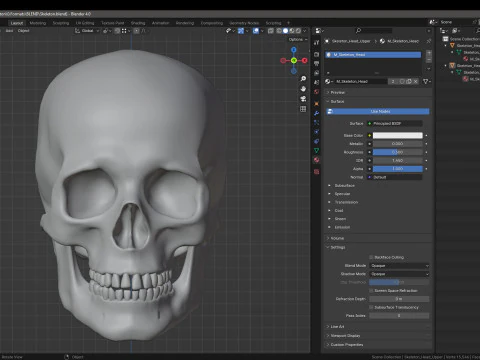Open the Texture properties tab icon
This screenshot has width=480, height=360.
coord(316,172)
